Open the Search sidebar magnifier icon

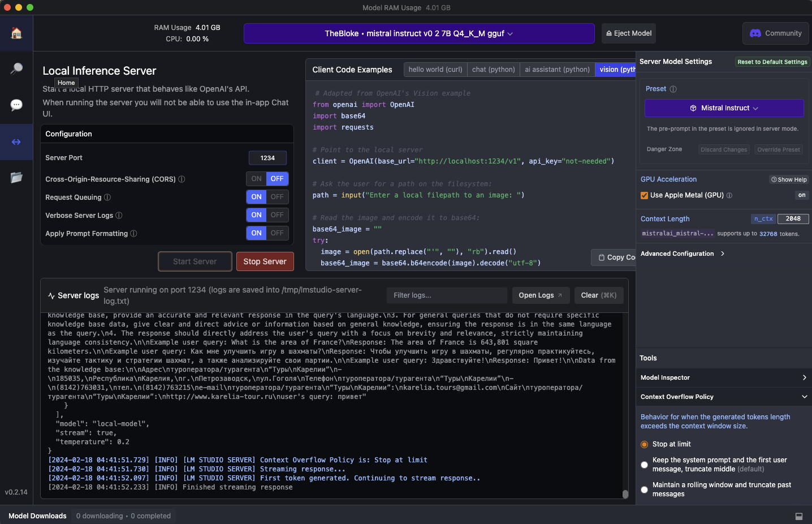[x=16, y=69]
